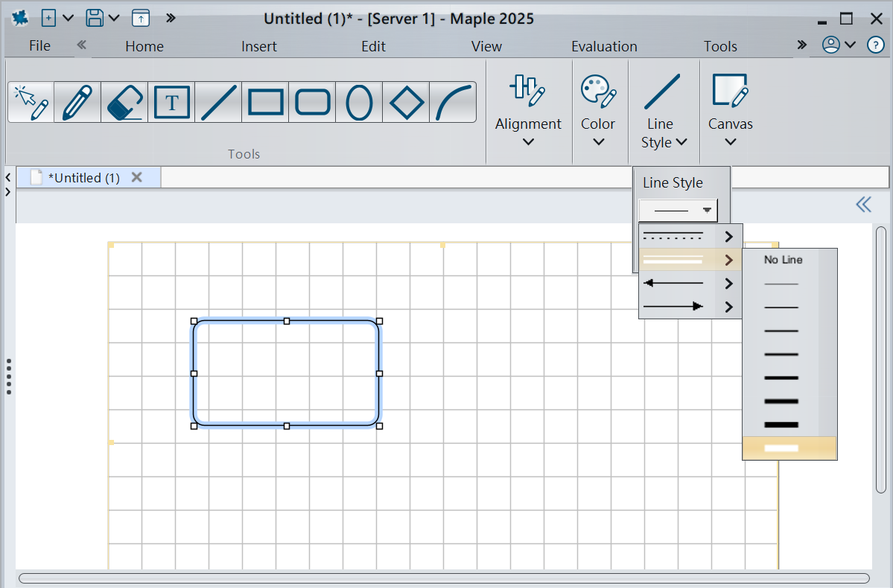
Task: Switch to the Evaluation tab
Action: [604, 46]
